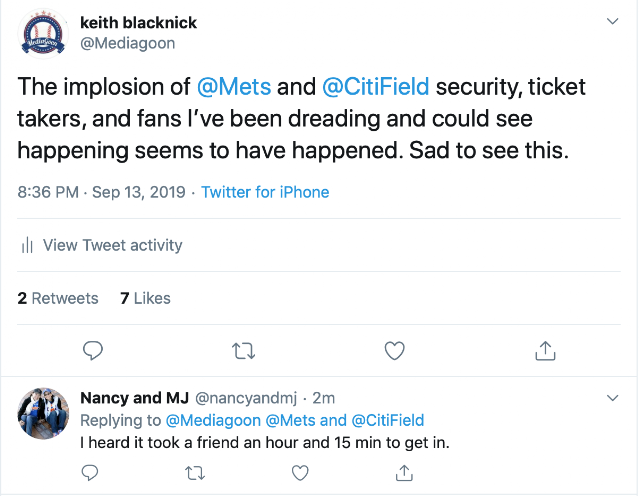Open the @Mets mention in tweet text
Viewport: 640px width, 496px height.
pyautogui.click(x=234, y=87)
